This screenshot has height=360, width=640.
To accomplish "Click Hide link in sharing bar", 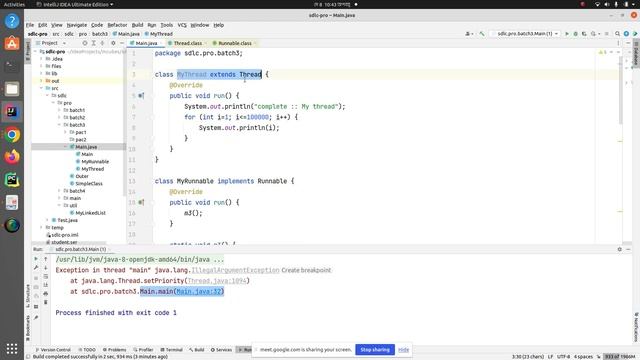I will tap(404, 350).
